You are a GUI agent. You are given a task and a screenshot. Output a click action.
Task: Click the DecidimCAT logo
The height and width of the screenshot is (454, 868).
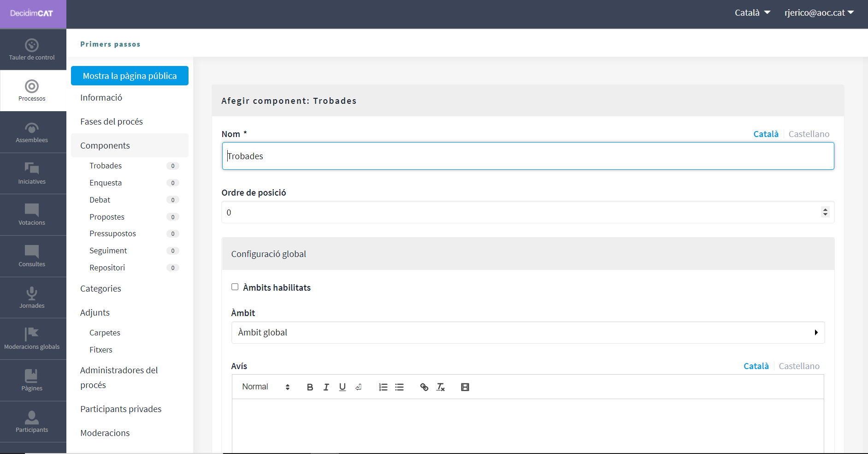tap(32, 13)
